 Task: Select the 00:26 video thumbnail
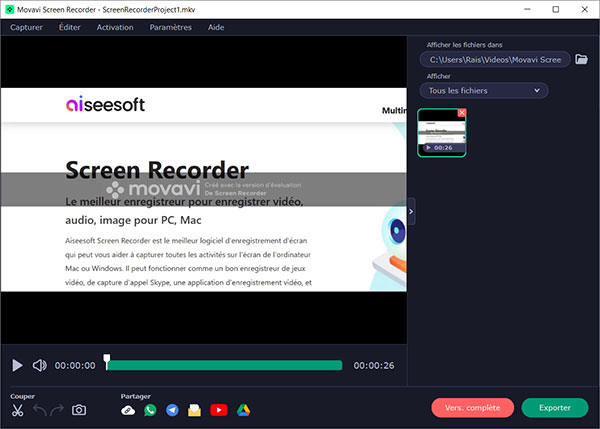point(442,133)
